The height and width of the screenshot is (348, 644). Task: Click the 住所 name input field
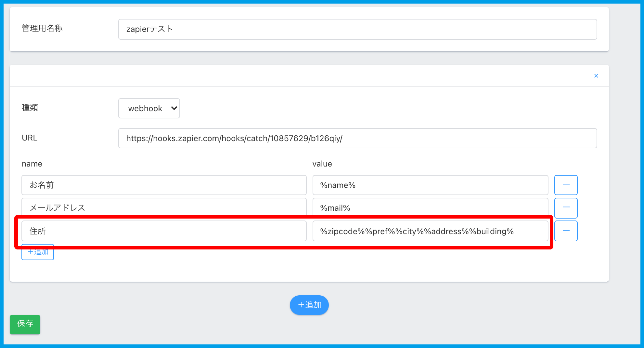164,231
